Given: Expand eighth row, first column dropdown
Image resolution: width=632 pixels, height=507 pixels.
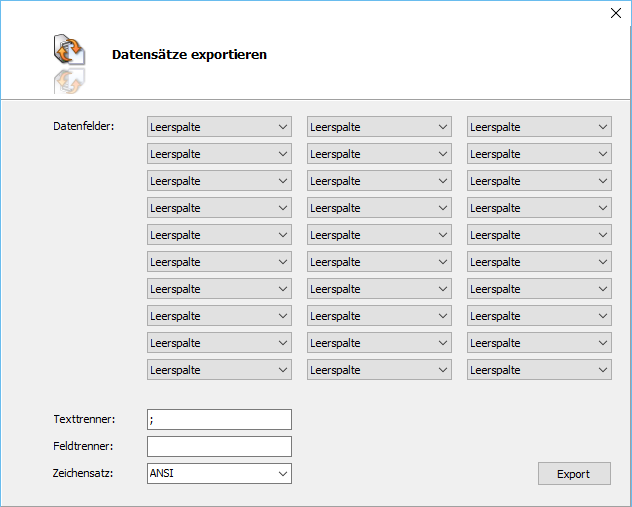Looking at the screenshot, I should 219,316.
